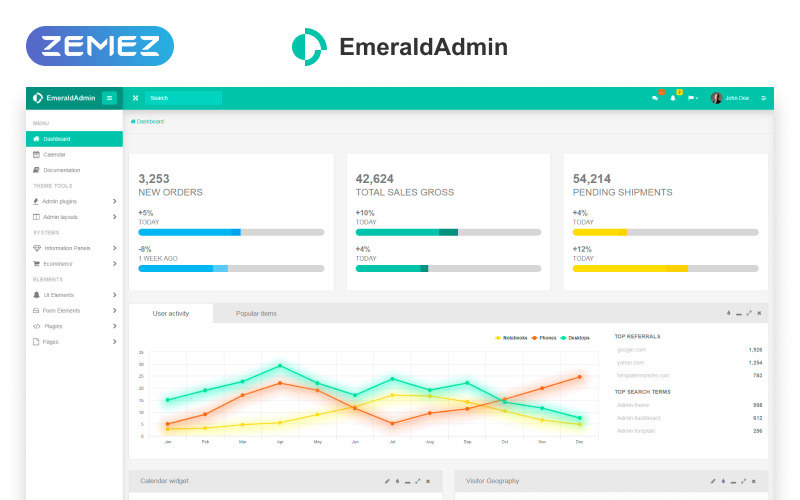Click the New Orders +5% today progress bar
The width and height of the screenshot is (800, 500).
click(231, 232)
